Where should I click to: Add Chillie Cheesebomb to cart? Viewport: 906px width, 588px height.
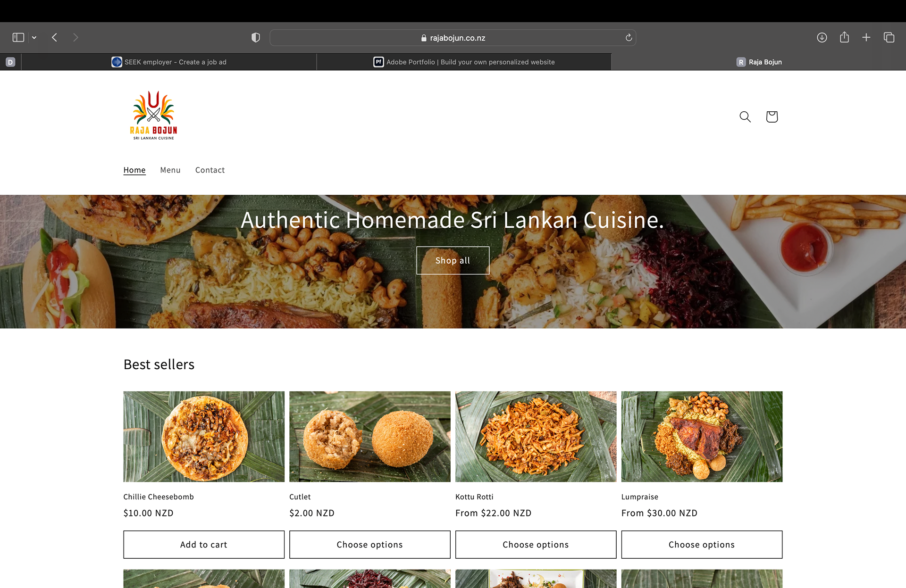[x=204, y=545]
